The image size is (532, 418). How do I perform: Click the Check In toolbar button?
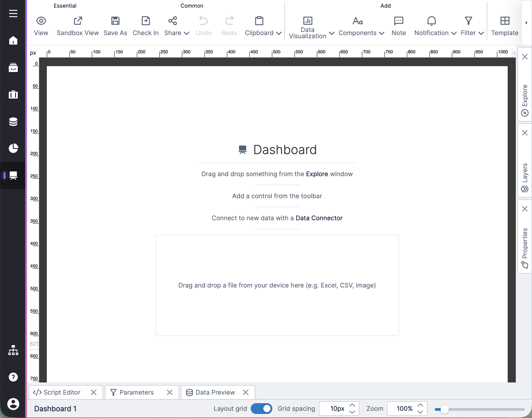(146, 26)
